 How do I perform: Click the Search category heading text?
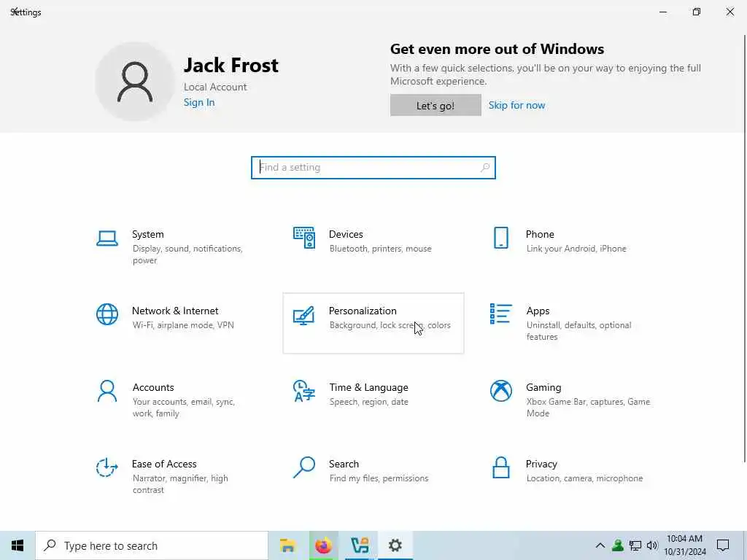click(x=344, y=464)
